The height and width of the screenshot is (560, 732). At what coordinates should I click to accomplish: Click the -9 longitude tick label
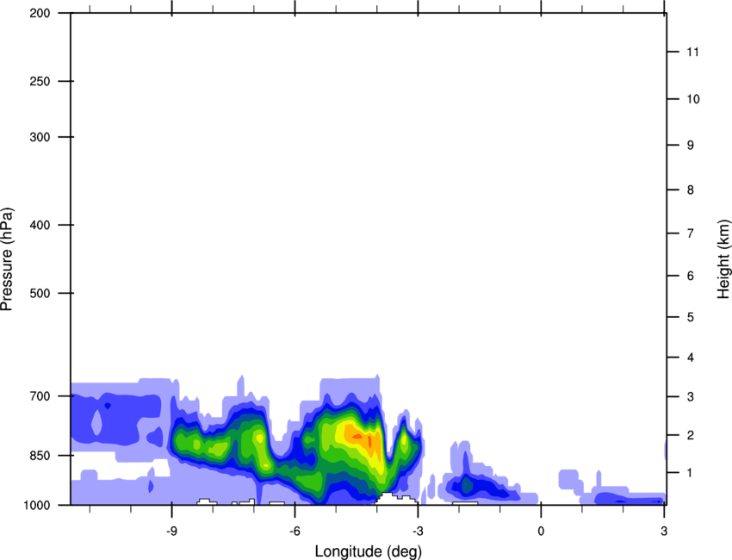pyautogui.click(x=171, y=532)
